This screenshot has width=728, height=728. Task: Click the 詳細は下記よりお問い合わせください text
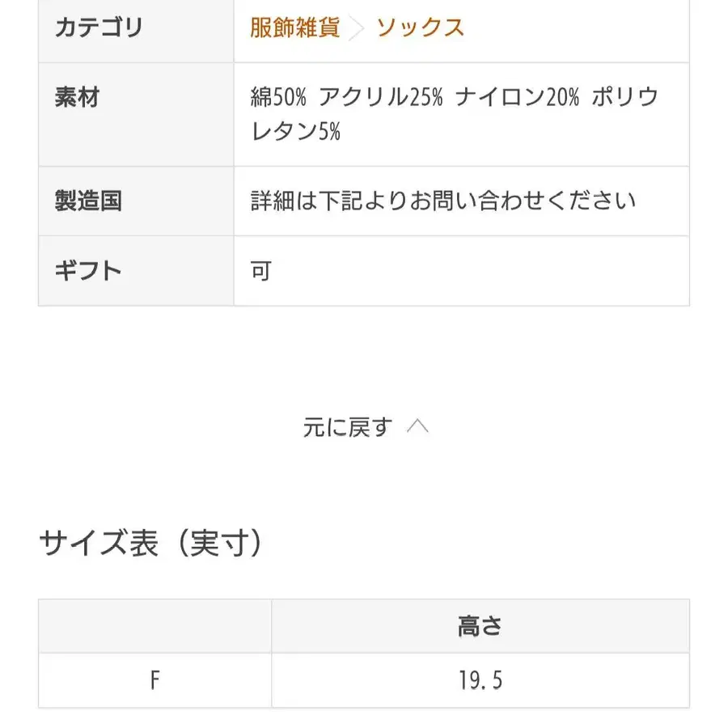443,201
